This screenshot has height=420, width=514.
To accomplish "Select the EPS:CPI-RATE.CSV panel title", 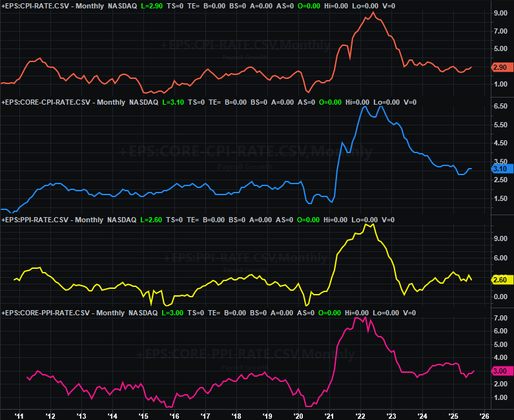I will (x=46, y=5).
